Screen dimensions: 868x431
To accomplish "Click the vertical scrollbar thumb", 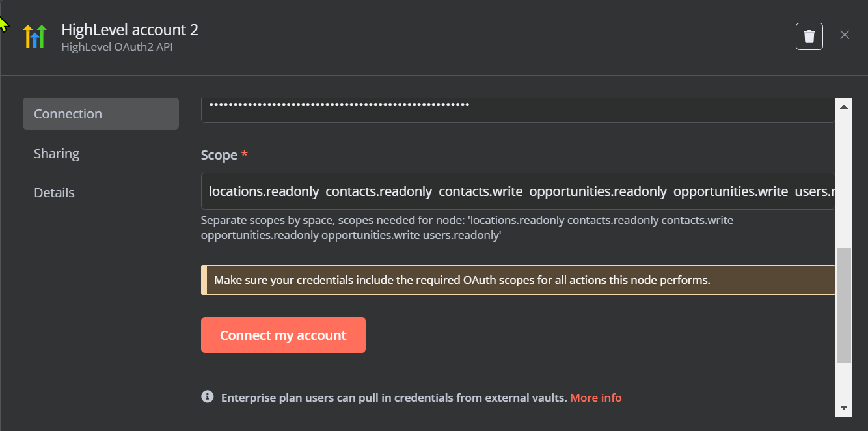I will click(843, 305).
